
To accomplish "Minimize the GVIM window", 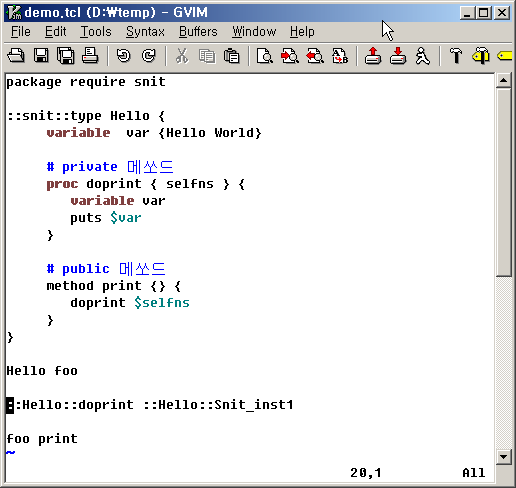I will tap(467, 13).
